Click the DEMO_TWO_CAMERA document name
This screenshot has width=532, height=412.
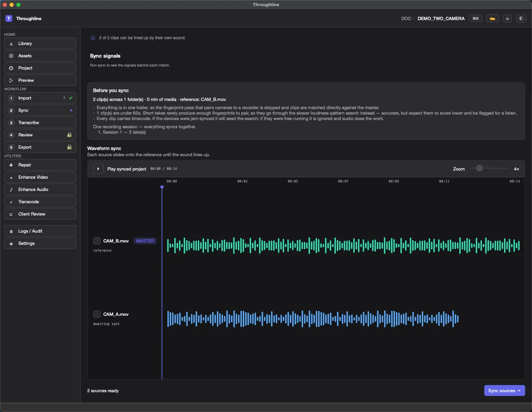tap(441, 19)
